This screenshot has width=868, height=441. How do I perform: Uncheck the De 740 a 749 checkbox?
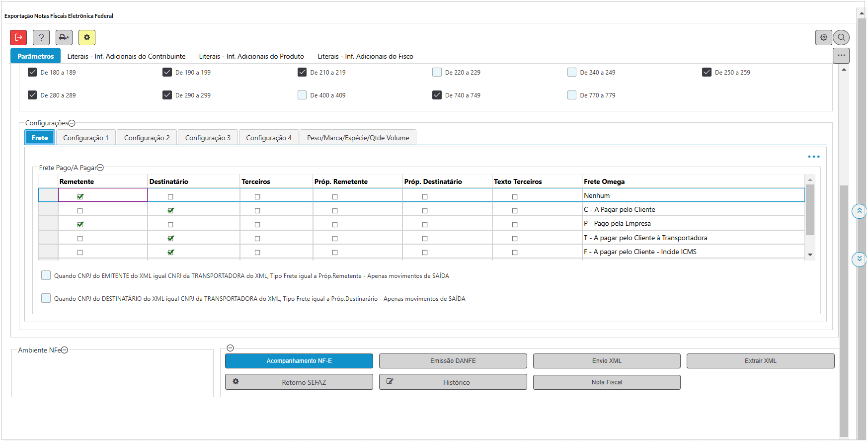(x=437, y=95)
